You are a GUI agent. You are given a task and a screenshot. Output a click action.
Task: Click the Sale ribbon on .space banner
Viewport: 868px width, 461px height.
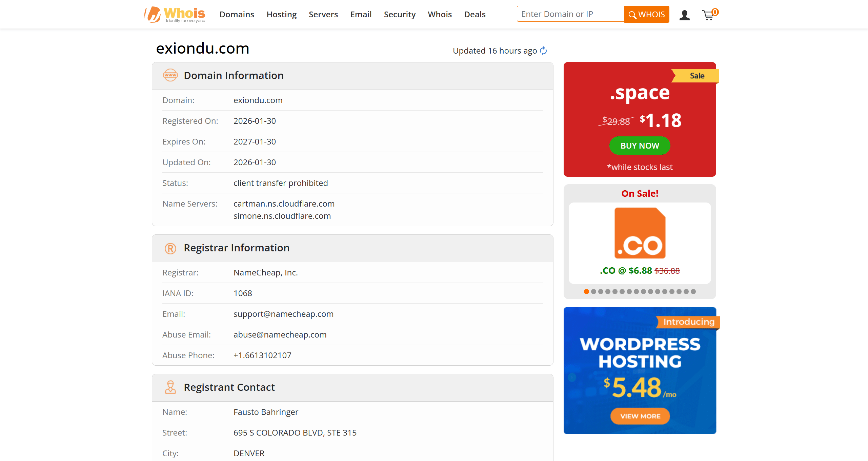(695, 76)
